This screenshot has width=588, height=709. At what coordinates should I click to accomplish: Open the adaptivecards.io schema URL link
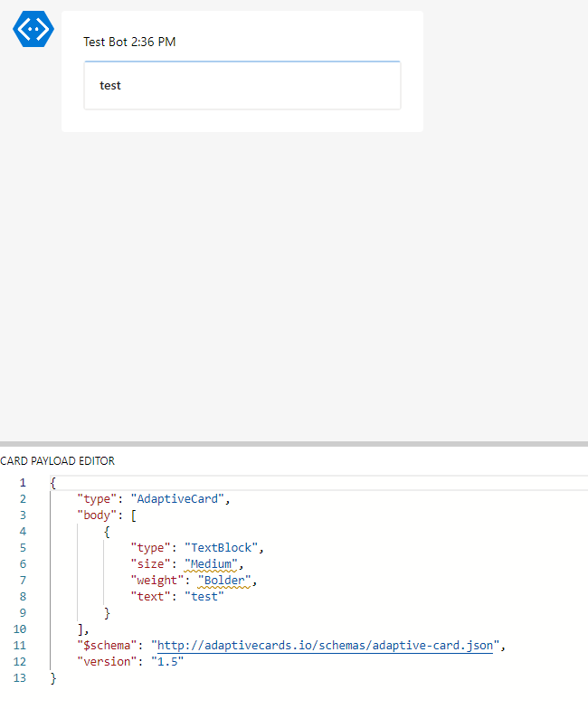326,646
